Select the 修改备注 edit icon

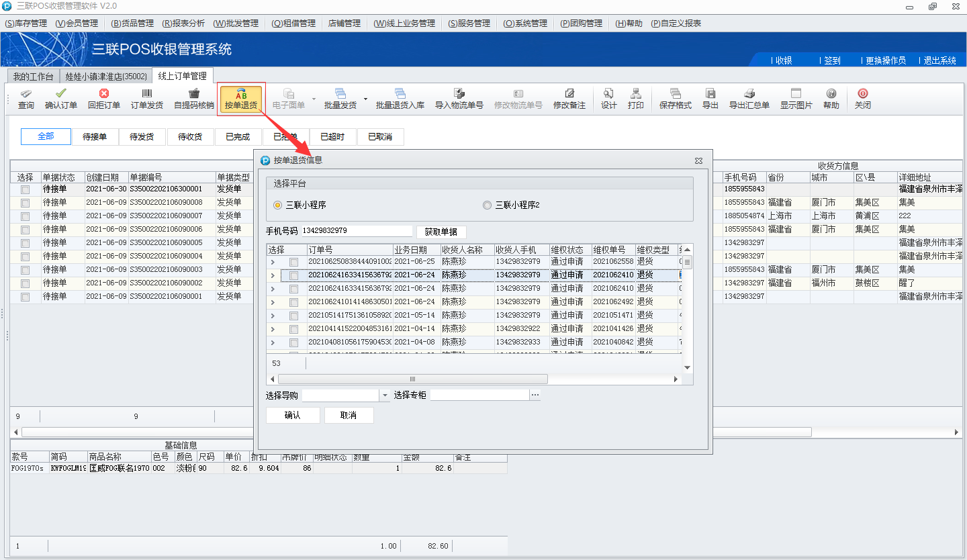[569, 99]
